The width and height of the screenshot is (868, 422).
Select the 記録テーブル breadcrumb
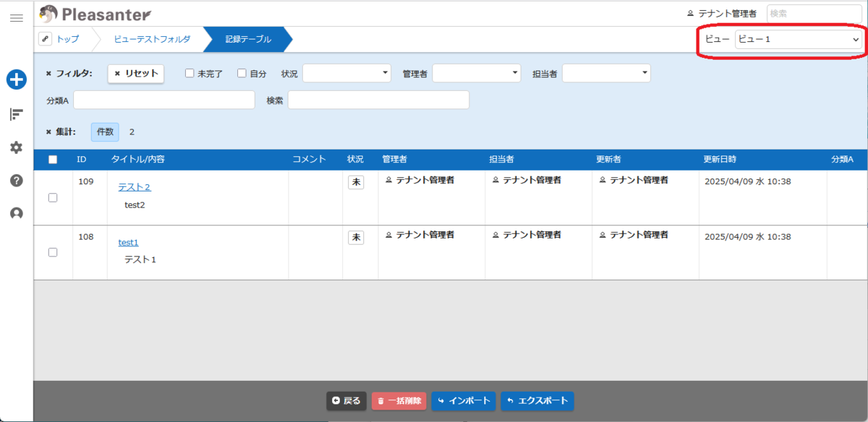tap(248, 39)
